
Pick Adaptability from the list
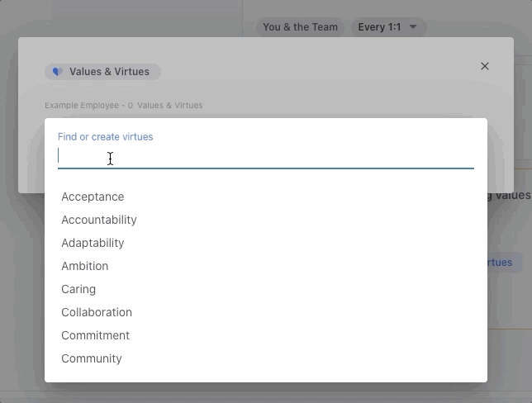pos(93,243)
